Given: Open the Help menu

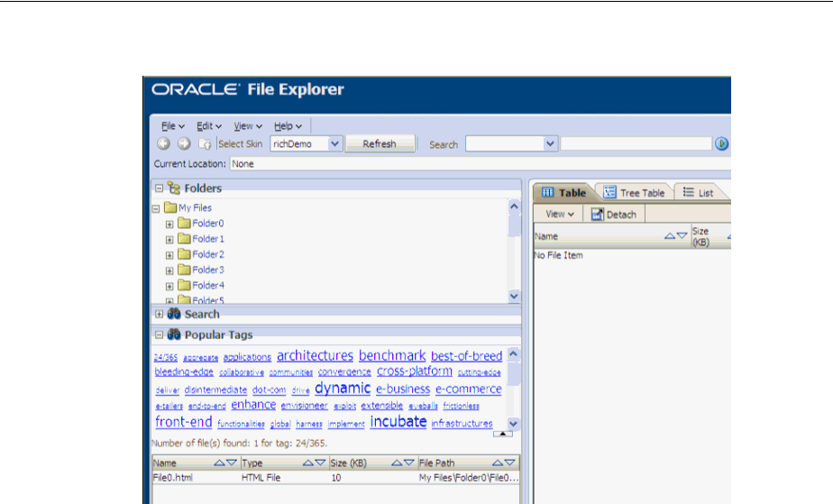Looking at the screenshot, I should [288, 126].
